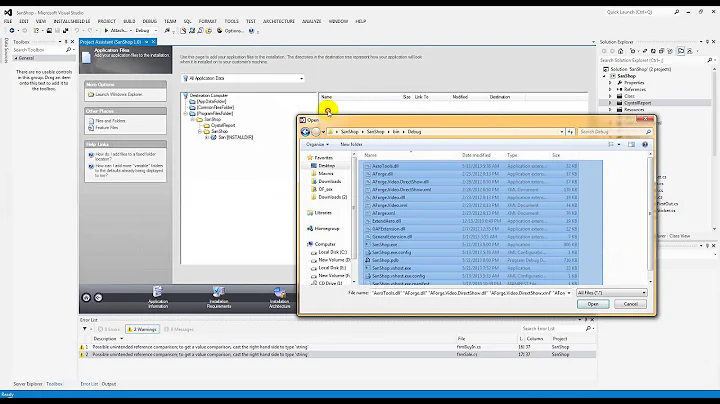720x404 pixels.
Task: Click Navigate Backward toolbar icon
Action: coord(12,31)
